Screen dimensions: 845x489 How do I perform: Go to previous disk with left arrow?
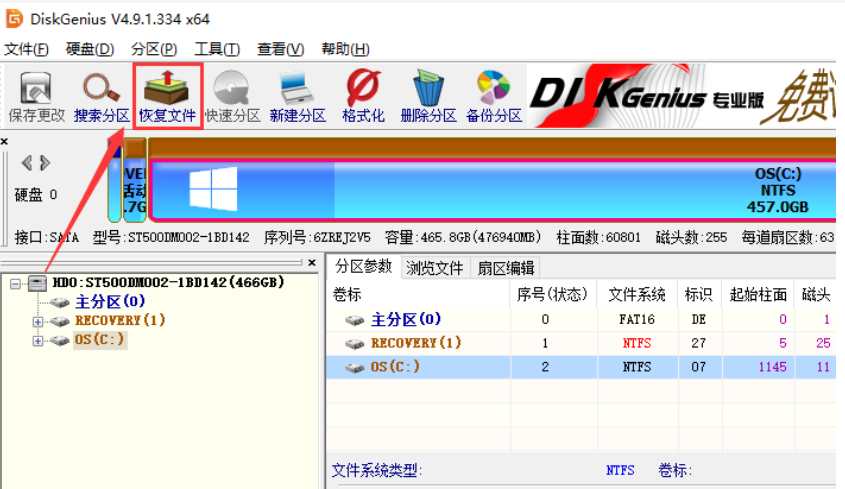[x=27, y=163]
